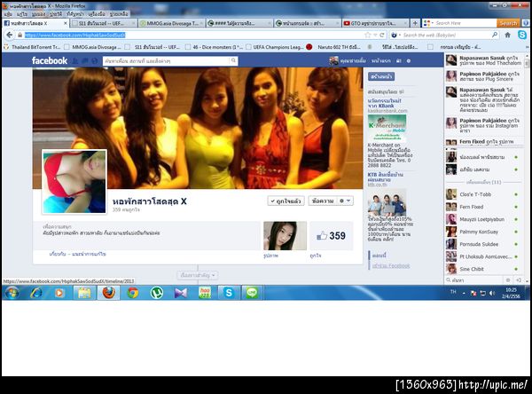Open the hao123 taskbar icon

click(x=205, y=293)
